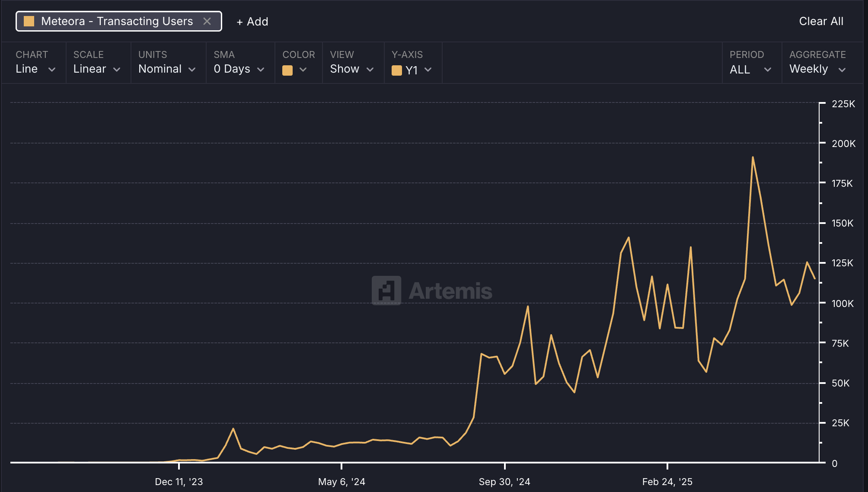Click the Y1 axis orange square icon

pyautogui.click(x=396, y=70)
